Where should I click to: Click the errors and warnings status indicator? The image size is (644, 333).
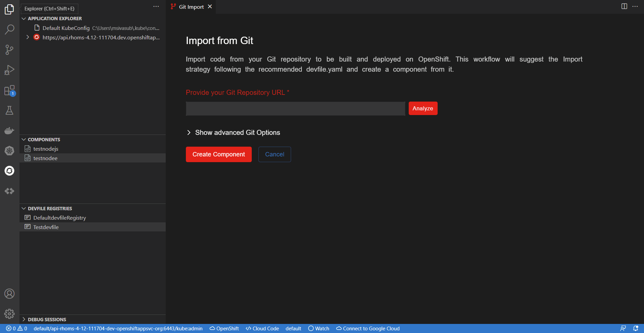pos(16,329)
